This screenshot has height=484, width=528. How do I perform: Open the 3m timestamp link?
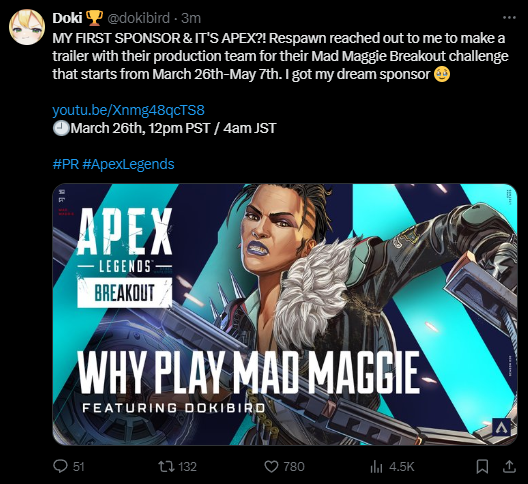point(191,18)
